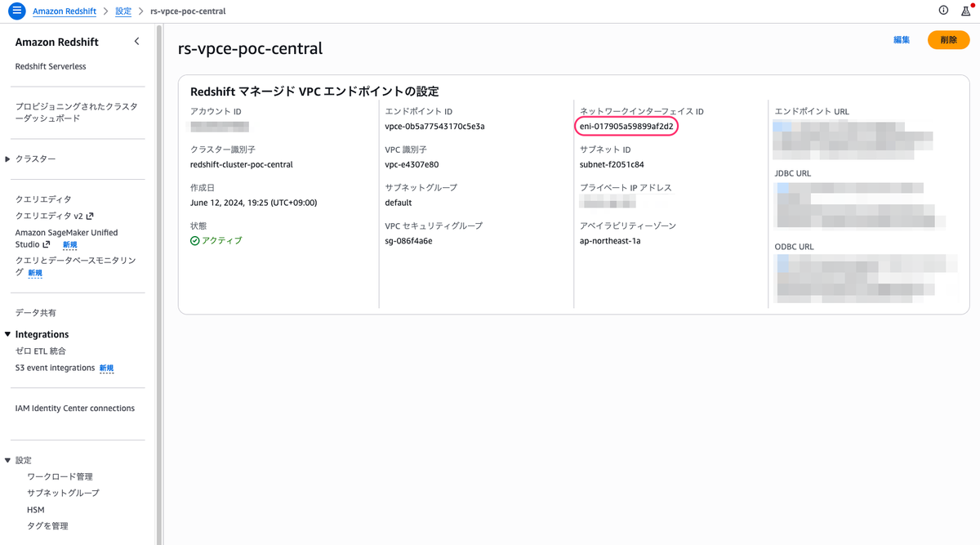Click the info circle icon in header
This screenshot has width=980, height=545.
point(944,11)
